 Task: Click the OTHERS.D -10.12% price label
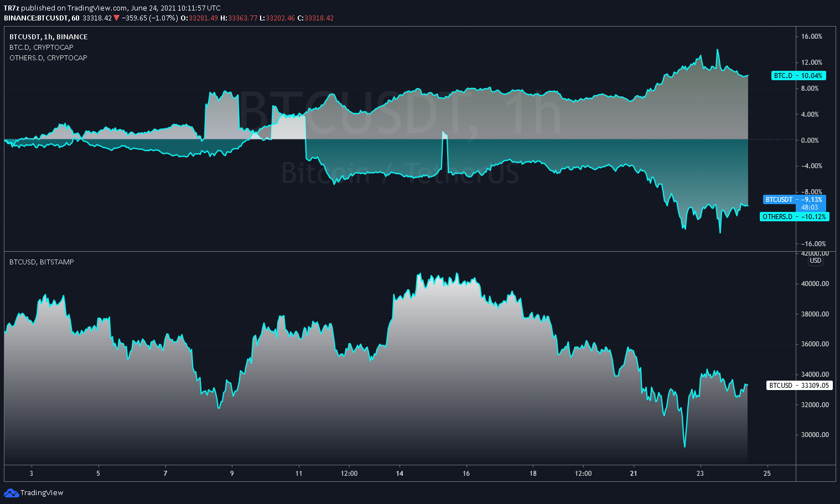coord(795,217)
